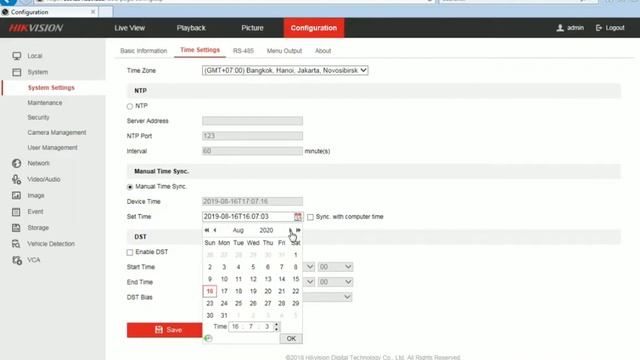Open Security in the sidebar
The image size is (640, 360).
pos(38,118)
